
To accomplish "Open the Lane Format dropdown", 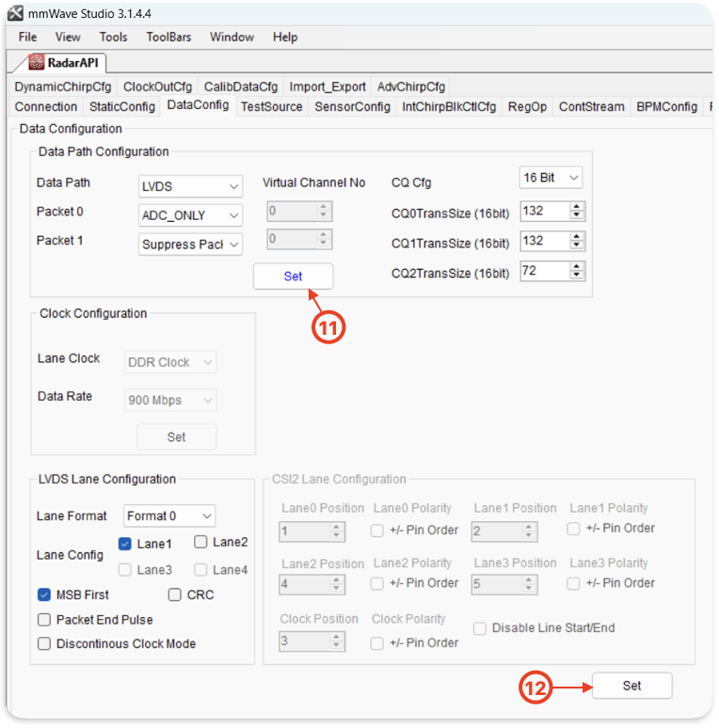I will [x=169, y=515].
